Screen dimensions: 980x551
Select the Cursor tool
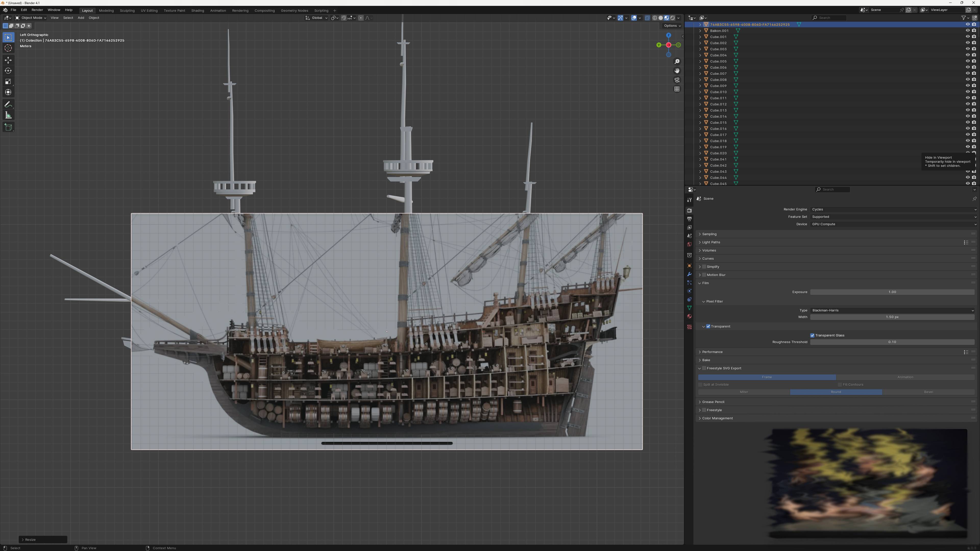coord(8,48)
